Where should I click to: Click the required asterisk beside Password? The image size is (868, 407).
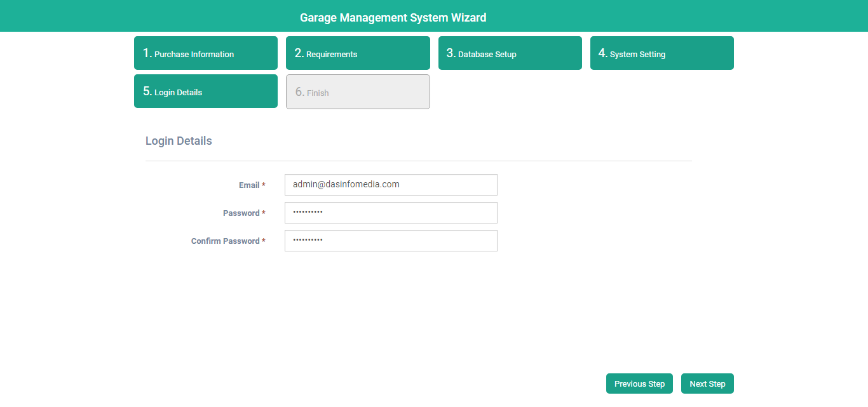coord(264,213)
